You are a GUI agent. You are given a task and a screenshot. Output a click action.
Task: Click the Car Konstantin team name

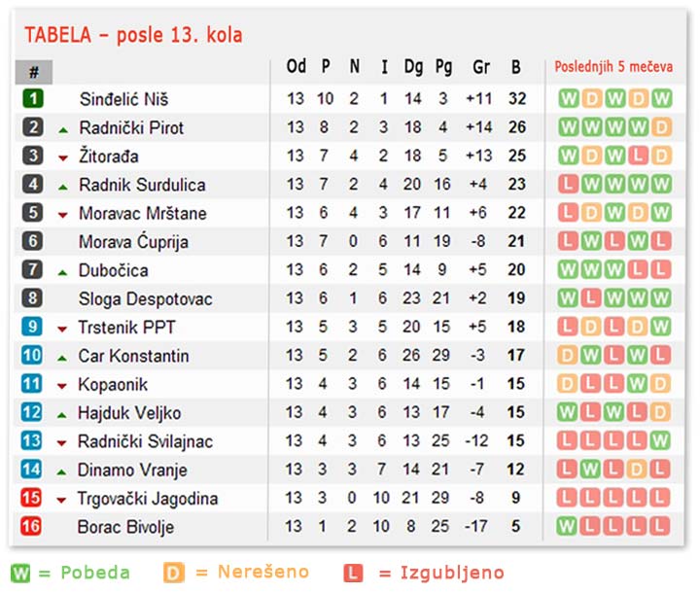click(x=133, y=356)
